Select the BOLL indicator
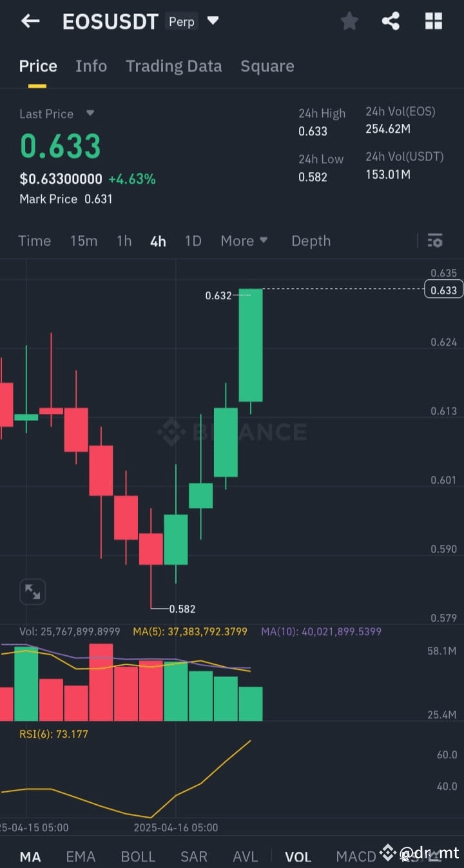 click(138, 856)
